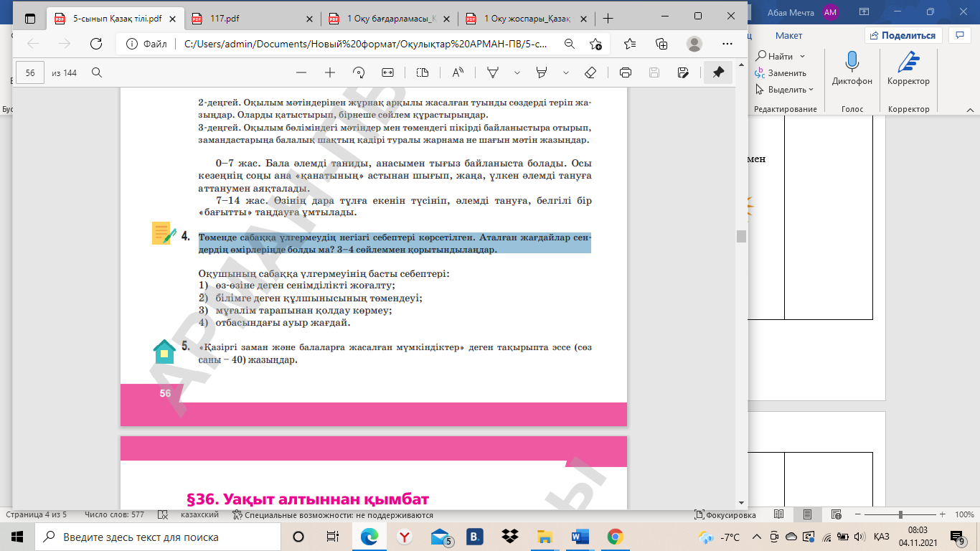Expand Word Найти (Find) dropdown arrow
This screenshot has width=980, height=551.
point(802,56)
